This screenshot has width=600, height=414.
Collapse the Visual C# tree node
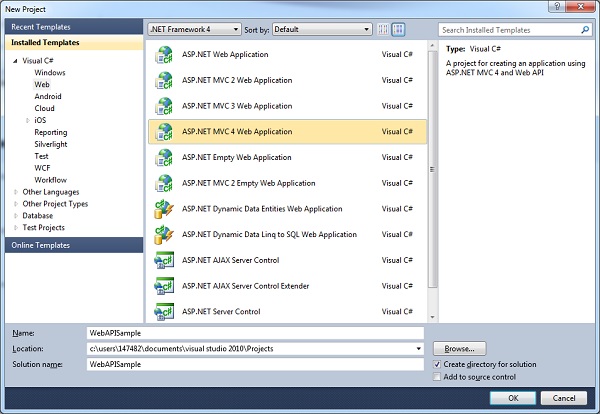point(15,61)
